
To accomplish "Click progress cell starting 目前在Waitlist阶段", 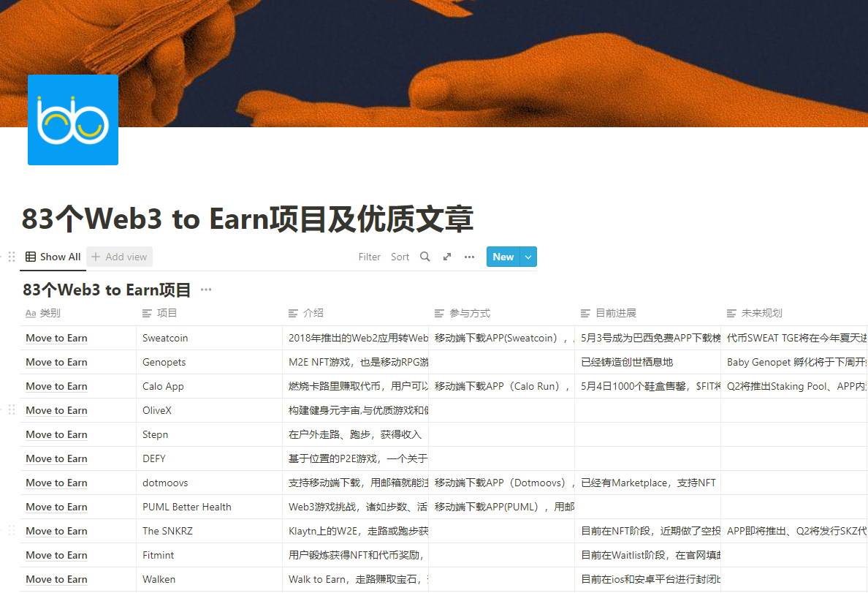I will click(647, 555).
